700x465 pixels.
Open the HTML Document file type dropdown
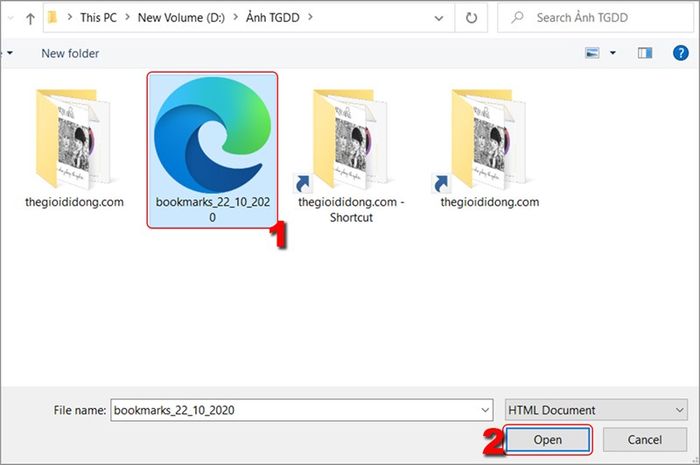pos(596,410)
